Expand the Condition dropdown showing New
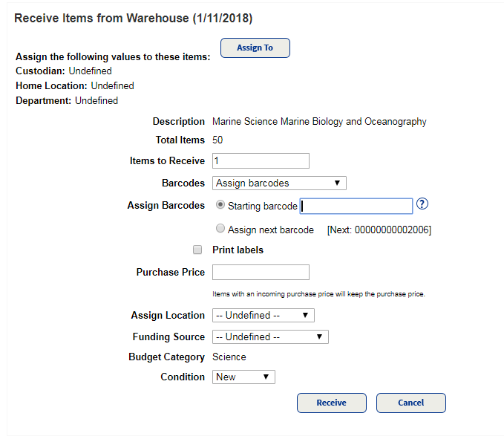 pyautogui.click(x=243, y=377)
